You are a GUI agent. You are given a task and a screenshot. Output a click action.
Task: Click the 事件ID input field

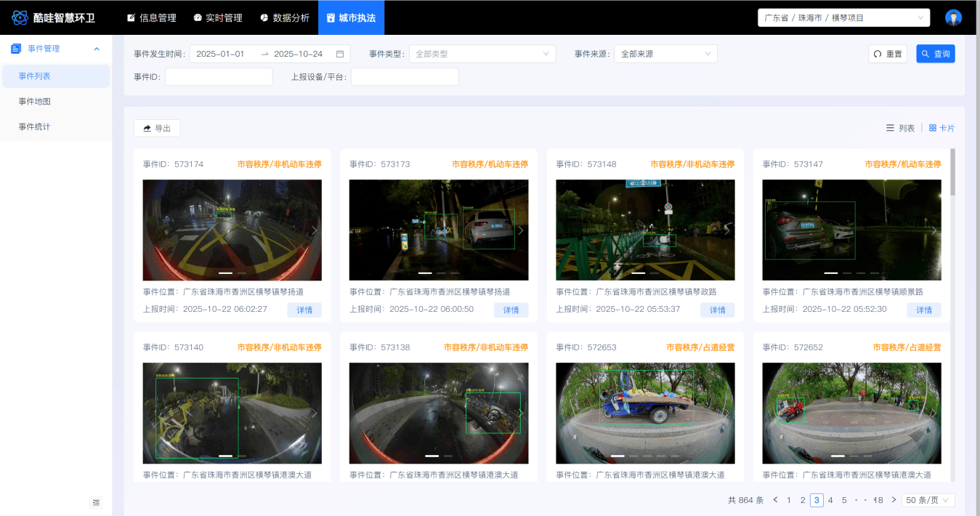tap(218, 77)
